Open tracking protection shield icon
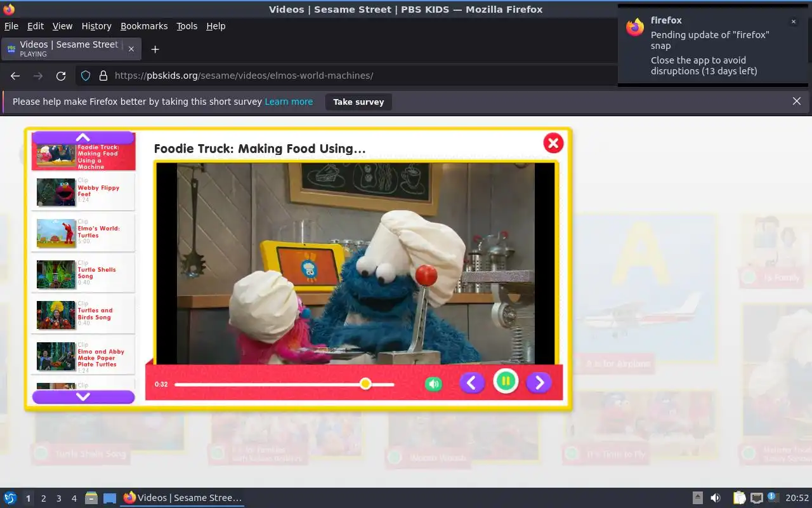The height and width of the screenshot is (508, 812). click(x=86, y=76)
